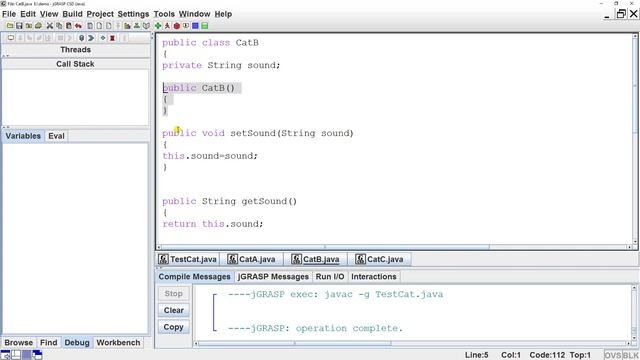Click on the 'return this.sound;' code line

[213, 224]
